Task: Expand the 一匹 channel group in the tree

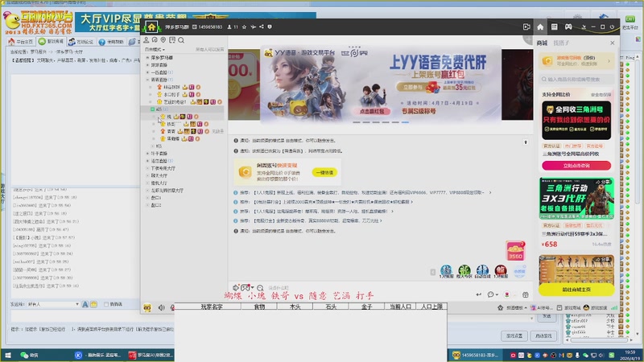Action: click(147, 72)
